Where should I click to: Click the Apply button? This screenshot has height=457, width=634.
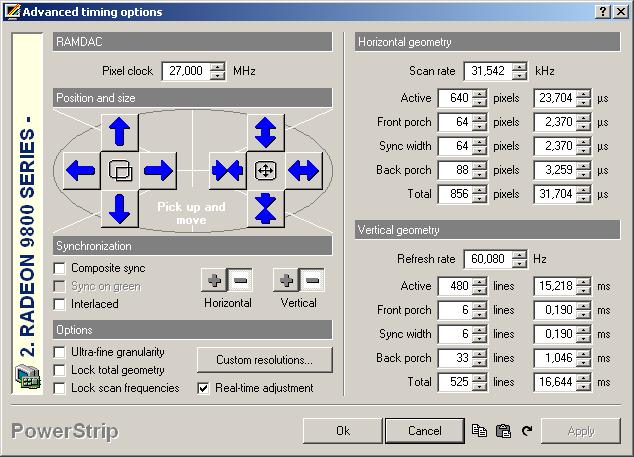[581, 431]
